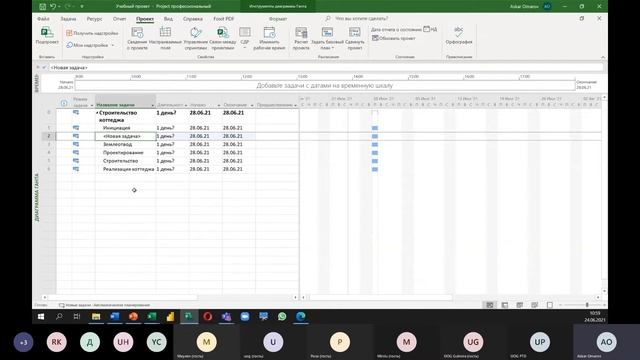The width and height of the screenshot is (640, 360).
Task: Click the Undo icon in quick access toolbar
Action: (53, 7)
